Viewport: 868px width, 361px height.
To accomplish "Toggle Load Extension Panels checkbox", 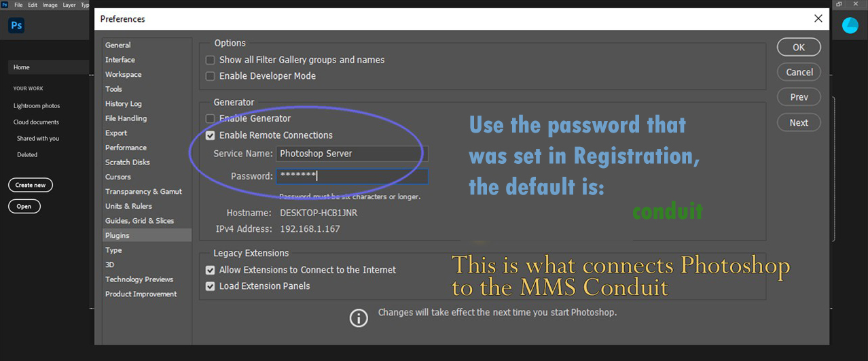I will point(211,286).
